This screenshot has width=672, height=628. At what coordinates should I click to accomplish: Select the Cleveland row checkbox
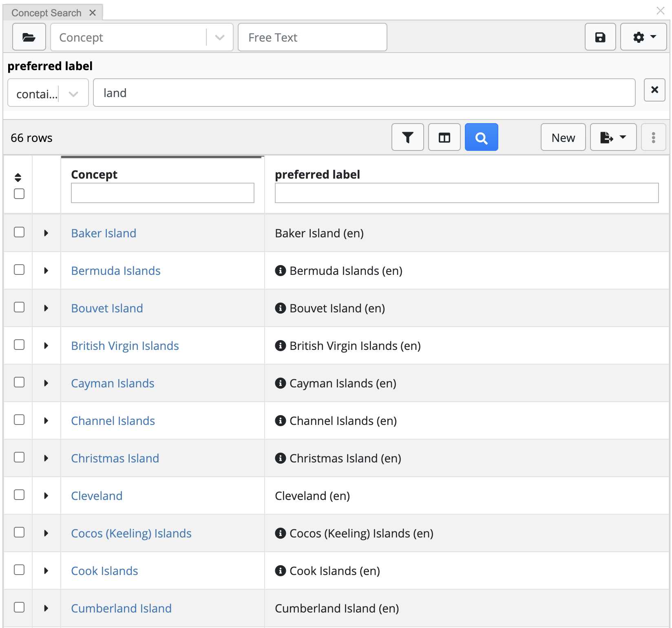[19, 495]
